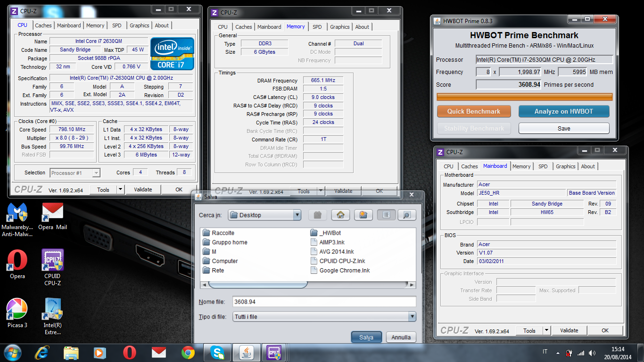Screen dimensions: 644x362
Task: Select the _HWBot folder in file list
Action: (x=326, y=233)
